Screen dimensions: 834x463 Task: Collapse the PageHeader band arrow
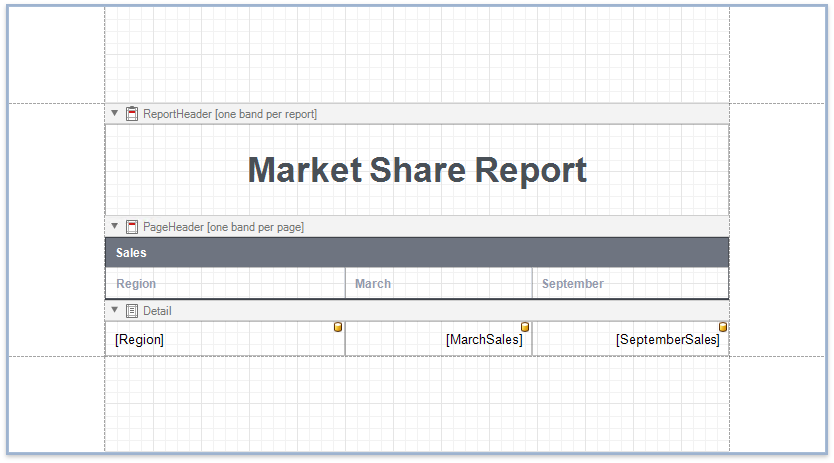(x=115, y=227)
